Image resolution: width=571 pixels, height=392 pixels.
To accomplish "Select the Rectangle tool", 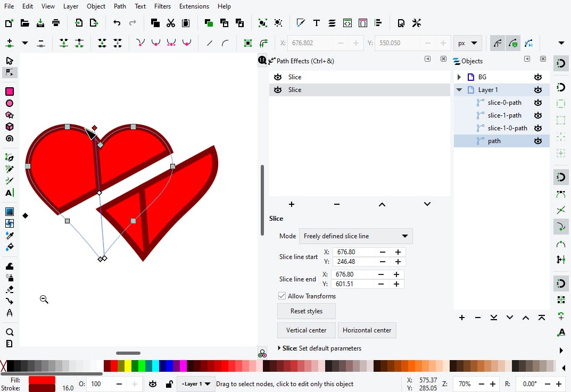I will click(x=10, y=91).
